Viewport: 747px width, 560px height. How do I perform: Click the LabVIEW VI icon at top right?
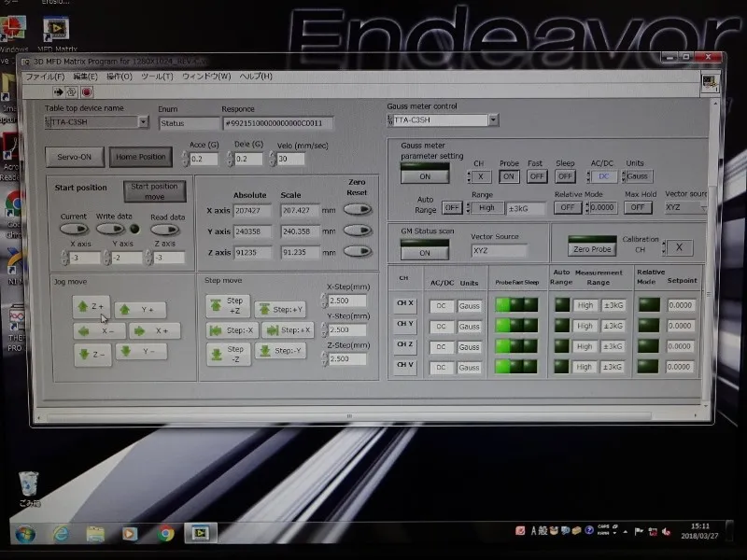[x=710, y=81]
